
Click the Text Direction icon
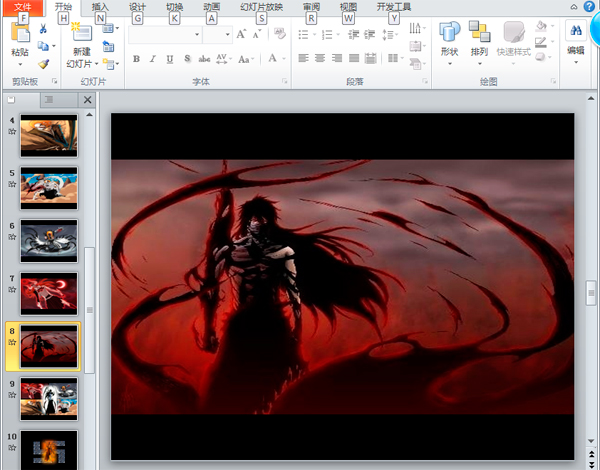pos(415,28)
